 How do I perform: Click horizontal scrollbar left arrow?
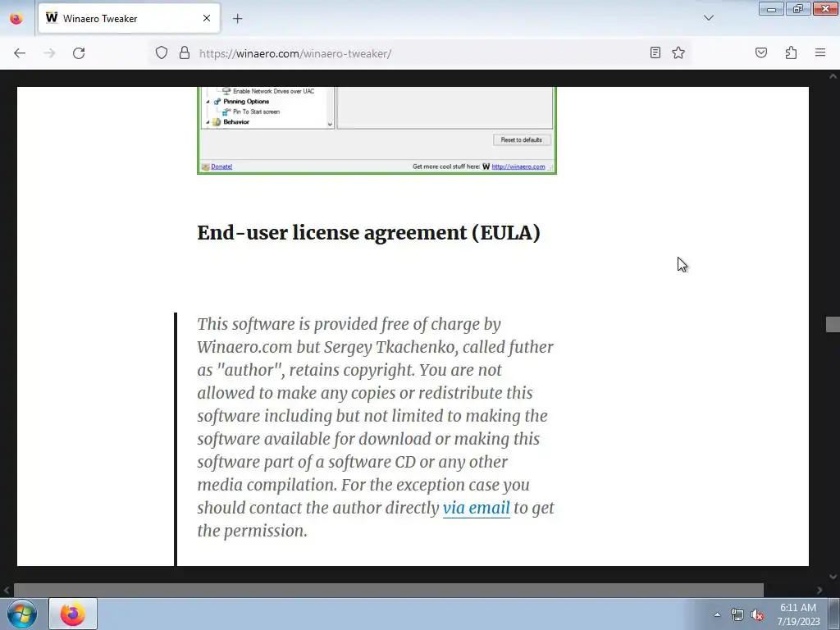[7, 590]
